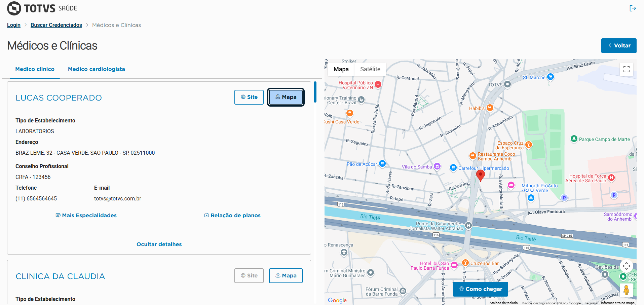Collapse details with Ocultar detalhes
The image size is (644, 305).
pos(159,244)
